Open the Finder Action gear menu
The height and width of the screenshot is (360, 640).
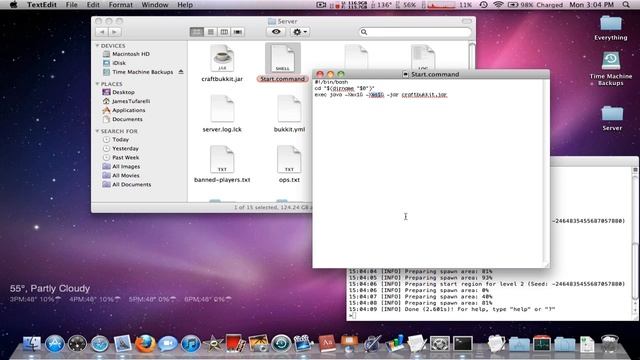pyautogui.click(x=300, y=32)
